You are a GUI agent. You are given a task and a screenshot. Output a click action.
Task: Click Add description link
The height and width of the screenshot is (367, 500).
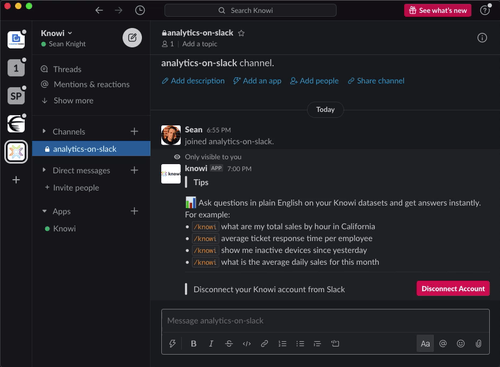point(193,81)
